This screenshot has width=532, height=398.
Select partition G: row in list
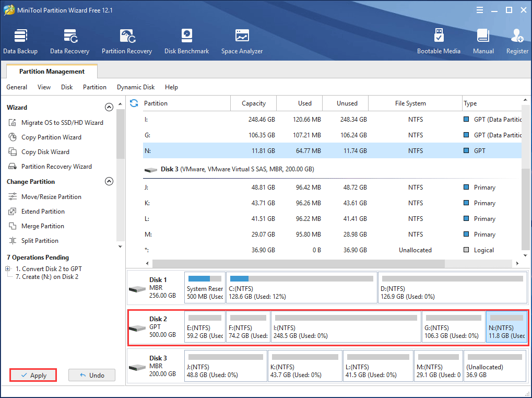[x=332, y=135]
